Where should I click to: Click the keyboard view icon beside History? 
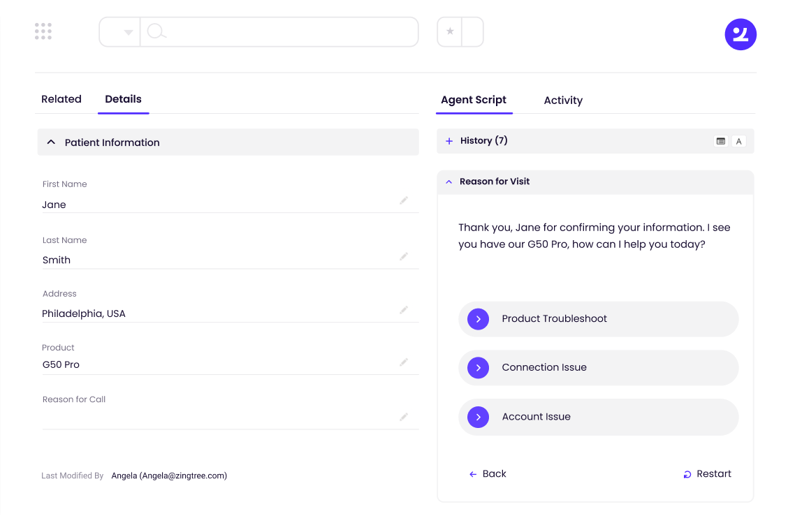click(x=720, y=141)
